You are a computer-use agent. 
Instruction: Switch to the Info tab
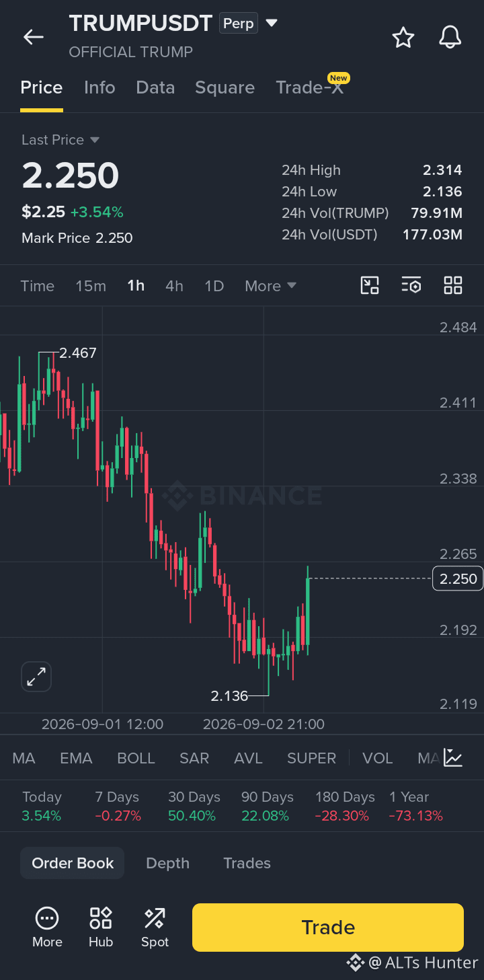click(99, 87)
